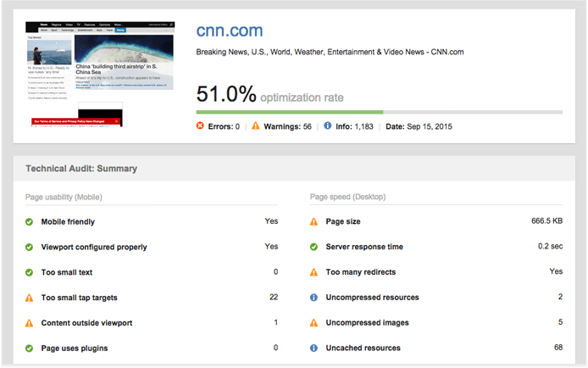This screenshot has width=588, height=368.
Task: Click warning icon beside Content outside viewport
Action: pos(29,323)
